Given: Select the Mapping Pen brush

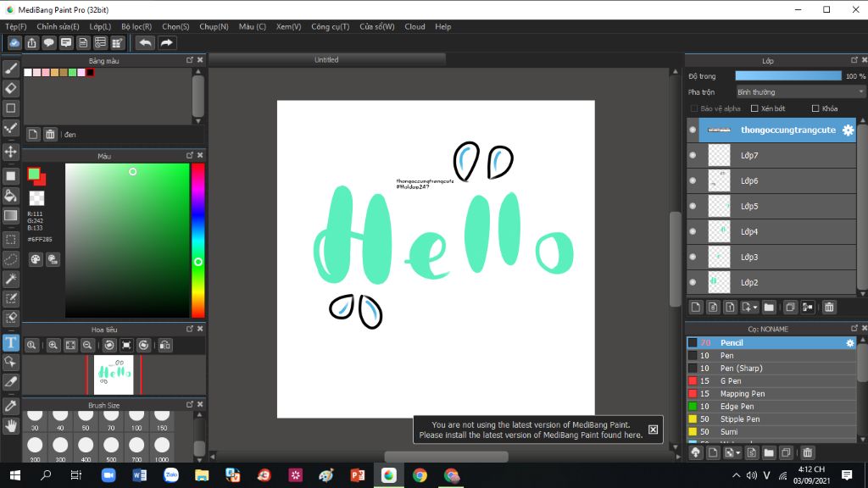Looking at the screenshot, I should (x=771, y=393).
